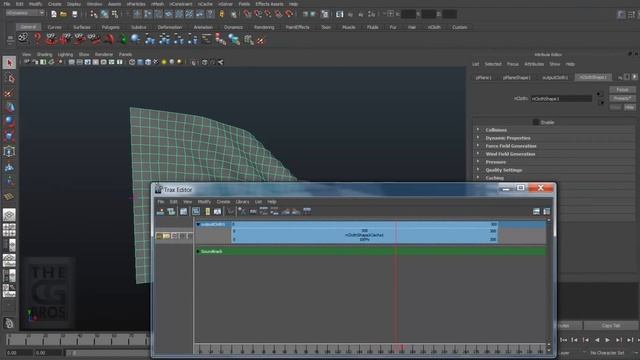Click the last icon in Trax toolbar's left group
Image resolution: width=640 pixels, height=360 pixels.
(x=307, y=211)
